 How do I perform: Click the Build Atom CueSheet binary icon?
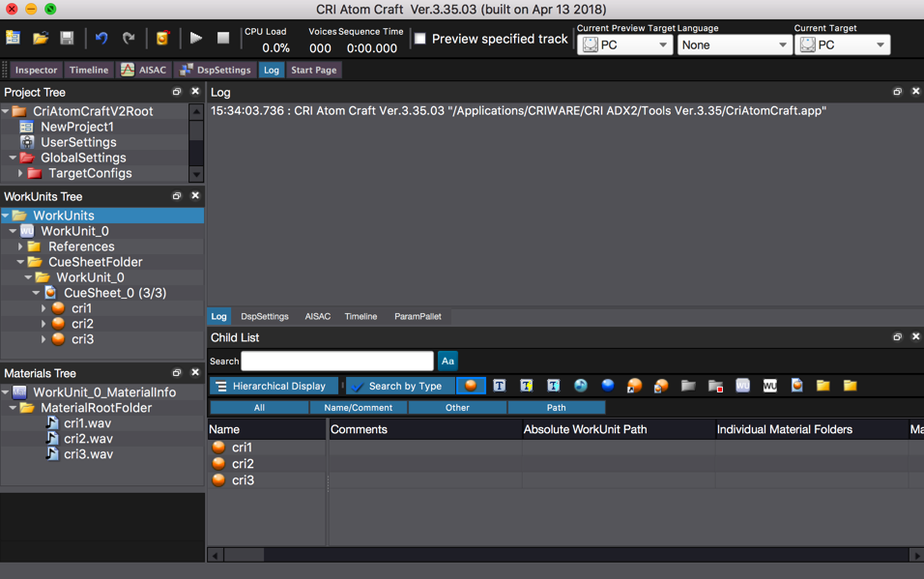point(162,39)
